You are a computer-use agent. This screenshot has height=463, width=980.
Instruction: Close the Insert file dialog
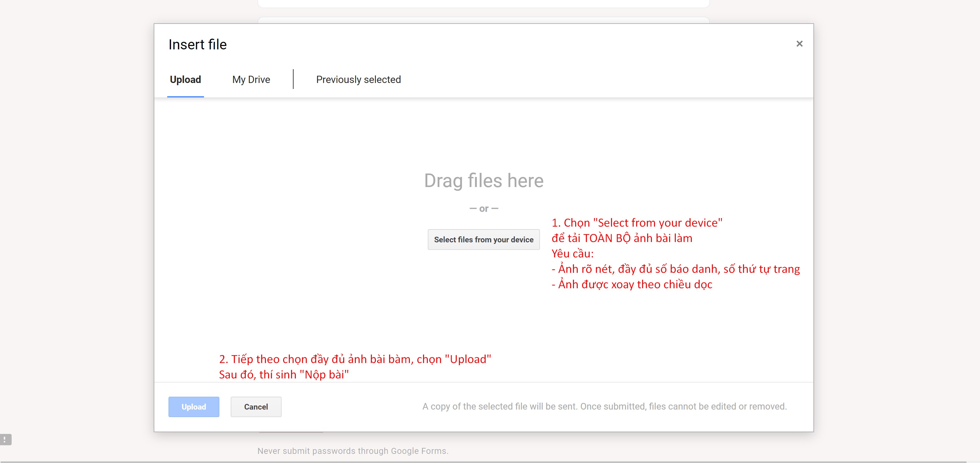pyautogui.click(x=799, y=44)
